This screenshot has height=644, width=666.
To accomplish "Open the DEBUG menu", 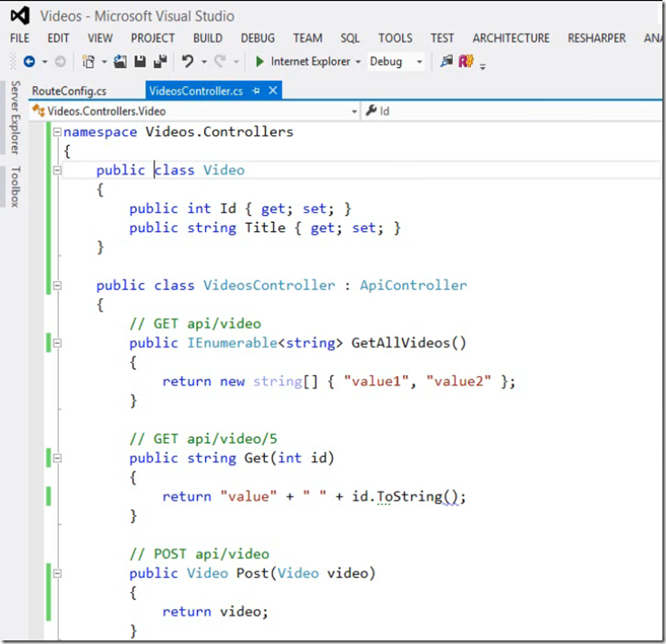I will coord(258,39).
